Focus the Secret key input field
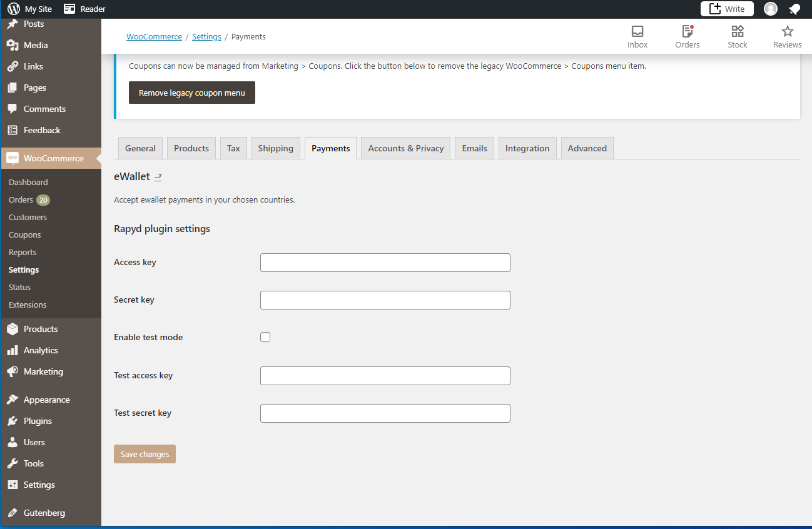Screen dimensions: 812x529 pos(385,300)
